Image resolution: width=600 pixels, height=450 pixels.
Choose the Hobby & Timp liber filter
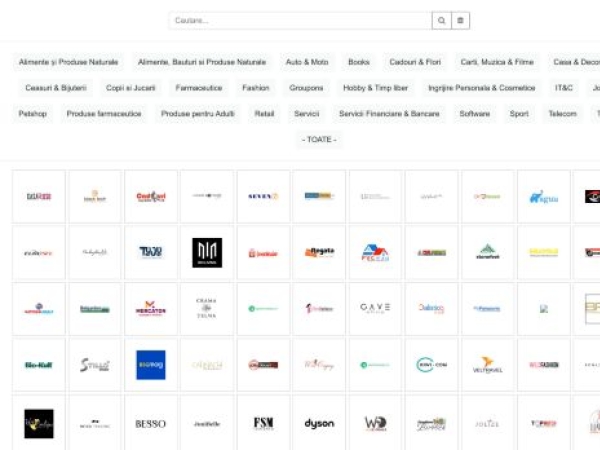click(x=375, y=88)
